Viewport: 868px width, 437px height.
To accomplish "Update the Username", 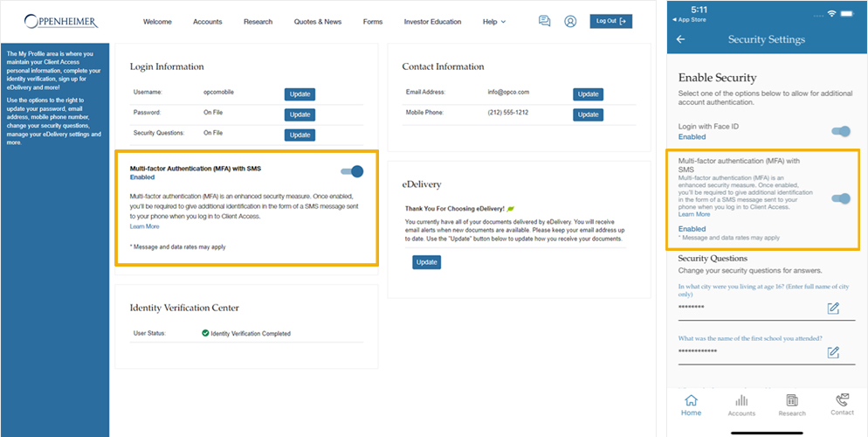I will pos(300,94).
